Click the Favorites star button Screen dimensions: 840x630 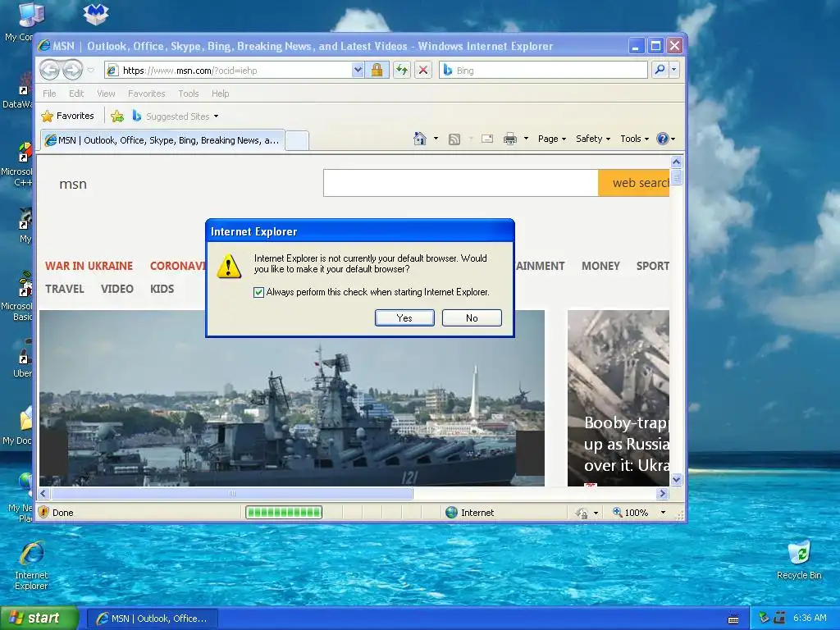pos(67,116)
